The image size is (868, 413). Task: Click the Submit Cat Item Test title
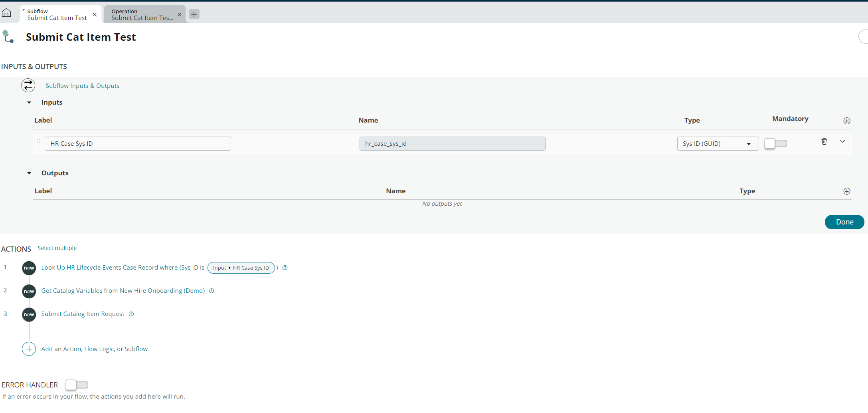point(81,37)
